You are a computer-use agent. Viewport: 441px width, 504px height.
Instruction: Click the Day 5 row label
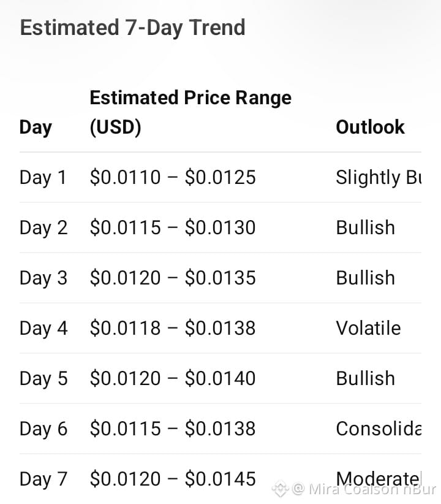tap(43, 379)
